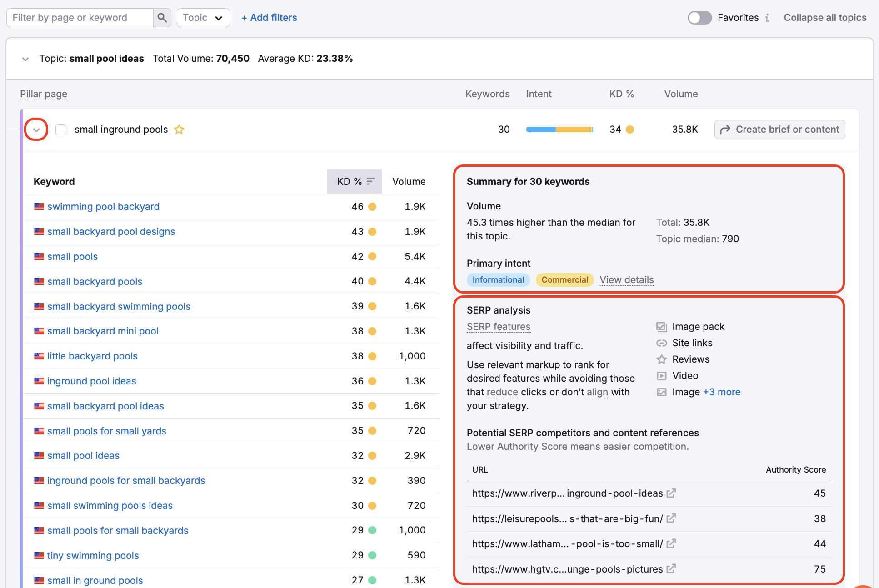Click the Site links SERP feature icon
This screenshot has width=879, height=588.
click(662, 343)
